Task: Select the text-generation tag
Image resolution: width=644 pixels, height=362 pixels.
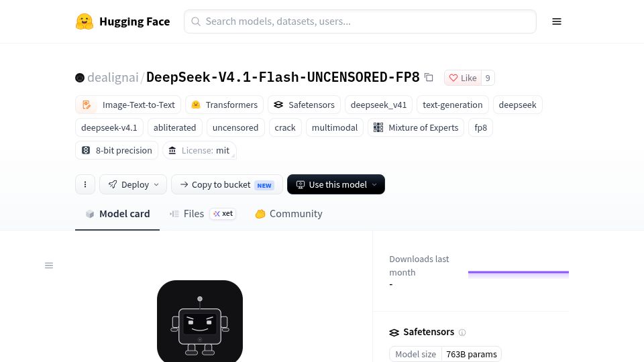Action: click(x=452, y=105)
